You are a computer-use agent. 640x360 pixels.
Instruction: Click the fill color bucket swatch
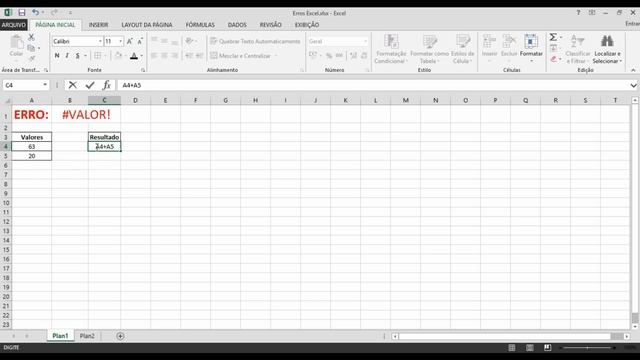point(118,56)
